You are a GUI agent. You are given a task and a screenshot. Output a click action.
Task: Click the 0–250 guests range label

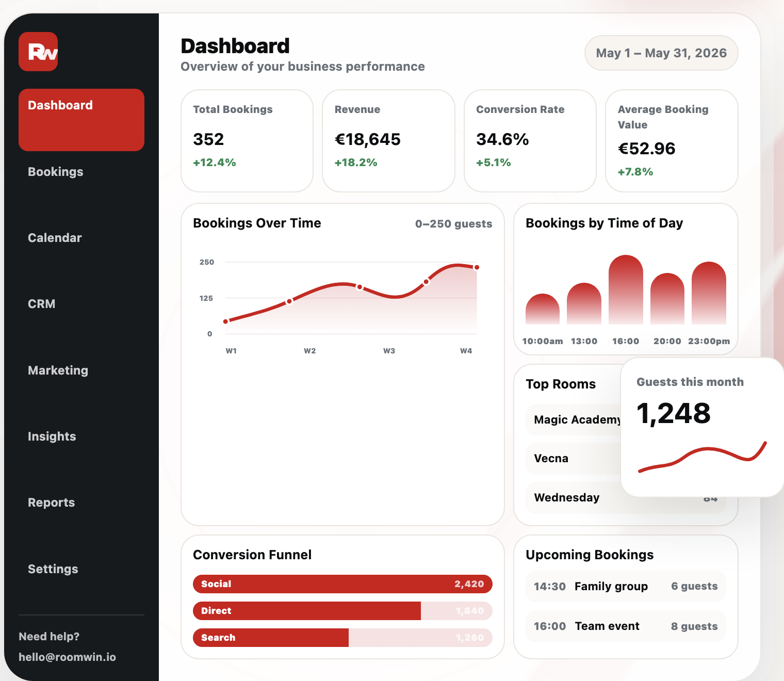pos(453,224)
